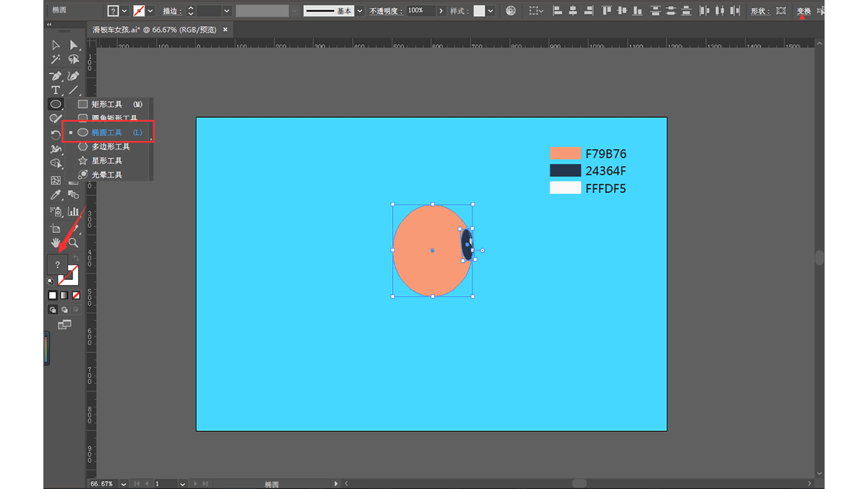868x489 pixels.
Task: Expand opacity slider arrow
Action: 441,11
